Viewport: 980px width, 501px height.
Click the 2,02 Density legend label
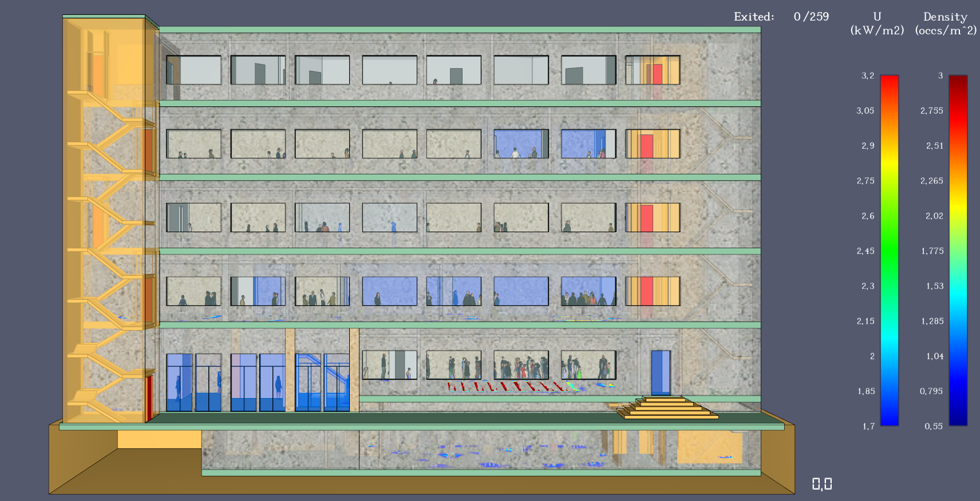[934, 216]
